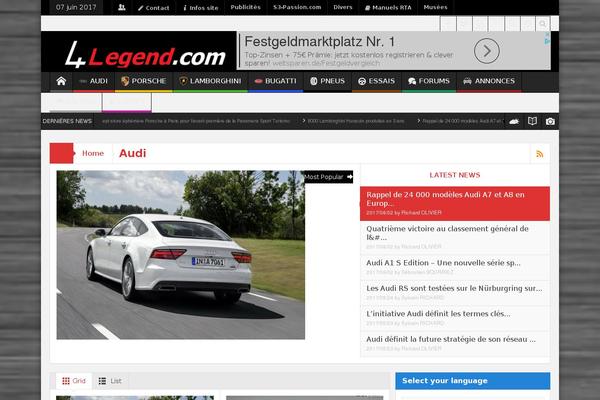Screen dimensions: 600x400
Task: Open Rappel de 24 000 modèles Audi article
Action: pos(455,203)
